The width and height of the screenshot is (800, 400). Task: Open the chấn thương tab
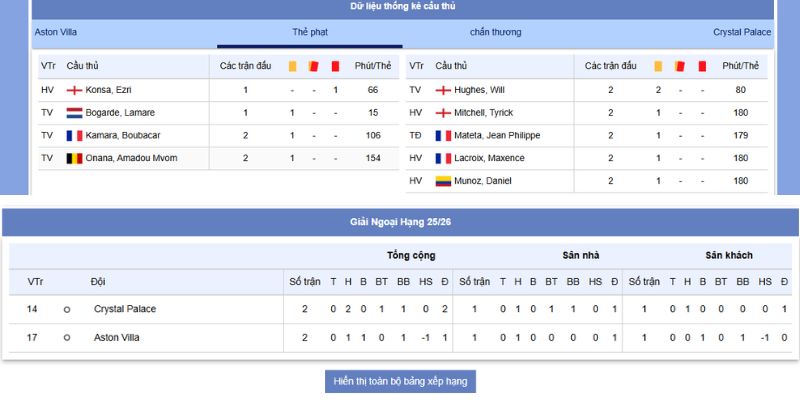tap(495, 33)
